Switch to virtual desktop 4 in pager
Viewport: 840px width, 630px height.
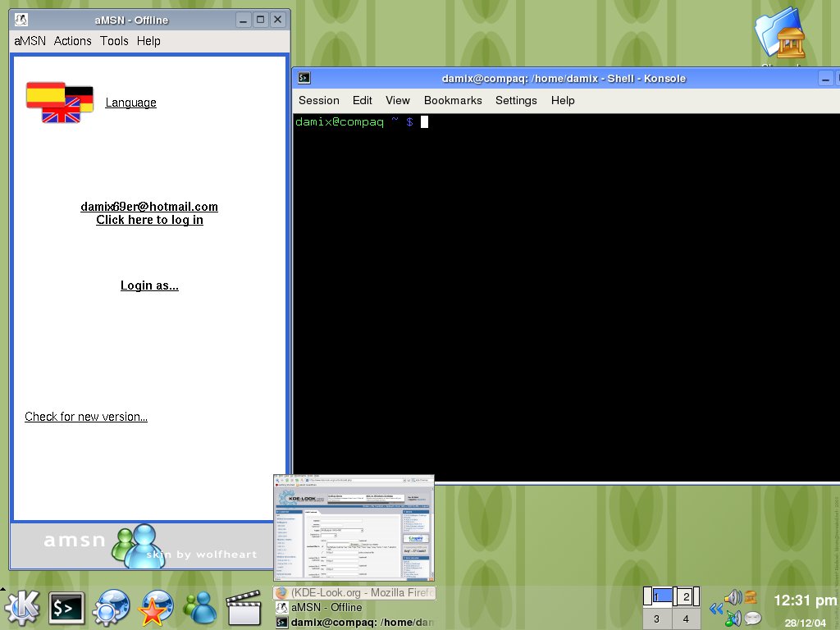[686, 619]
